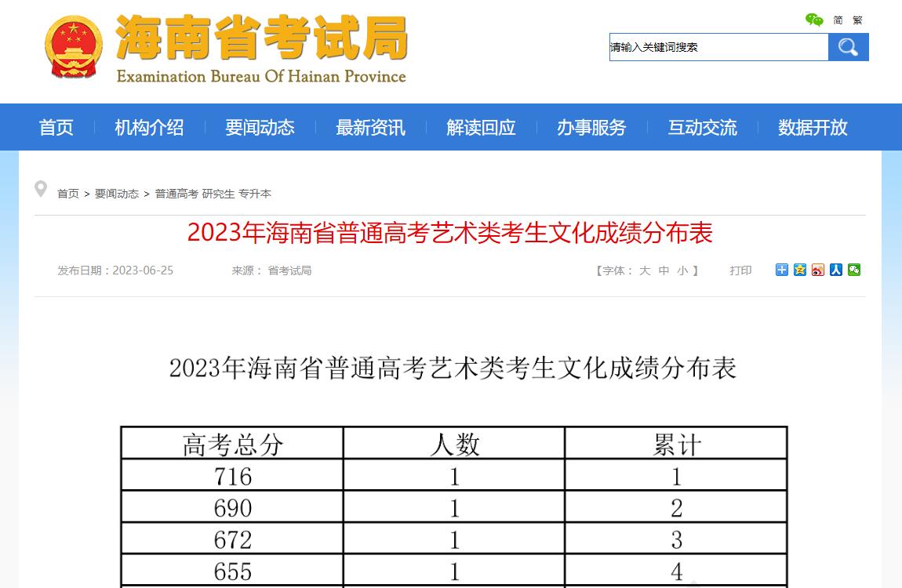
Task: Click the 人数 column header
Action: point(454,445)
